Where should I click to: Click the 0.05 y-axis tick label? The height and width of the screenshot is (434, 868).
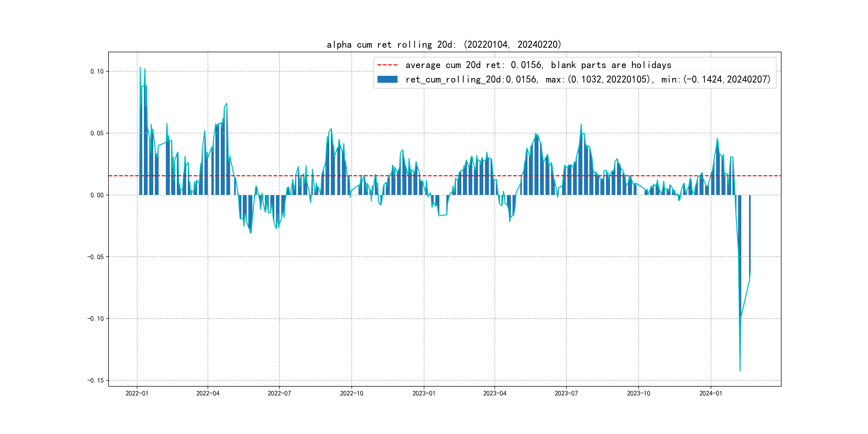[x=97, y=133]
